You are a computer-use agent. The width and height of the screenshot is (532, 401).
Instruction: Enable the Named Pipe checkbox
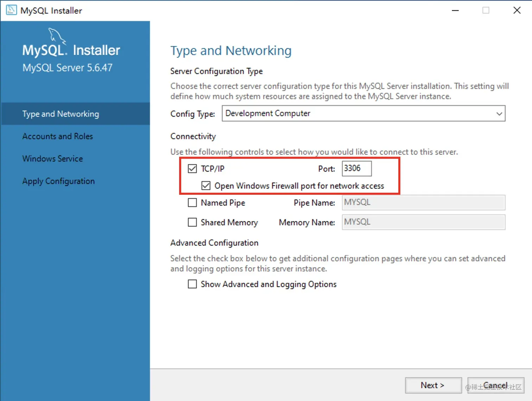pos(192,203)
